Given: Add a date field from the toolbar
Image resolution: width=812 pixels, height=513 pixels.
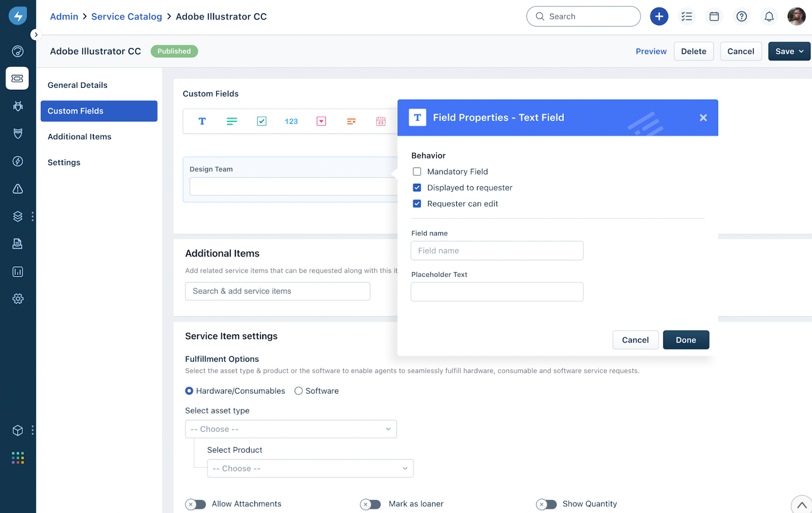Looking at the screenshot, I should tap(381, 121).
